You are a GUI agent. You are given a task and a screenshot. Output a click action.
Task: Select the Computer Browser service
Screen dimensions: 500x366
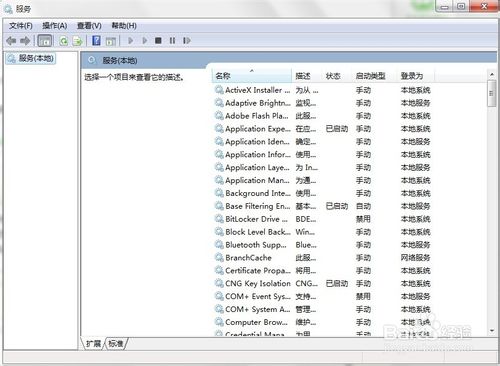[x=323, y=322]
